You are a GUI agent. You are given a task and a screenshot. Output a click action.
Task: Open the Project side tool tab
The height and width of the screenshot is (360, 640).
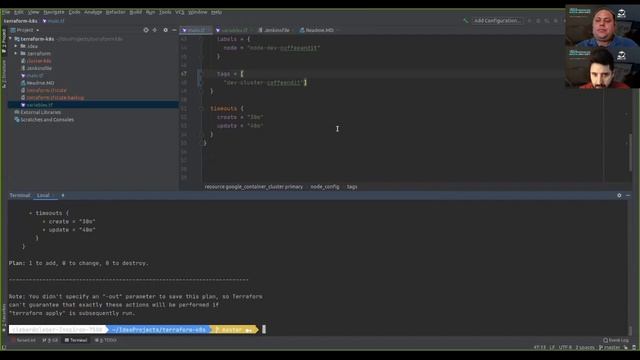click(4, 41)
